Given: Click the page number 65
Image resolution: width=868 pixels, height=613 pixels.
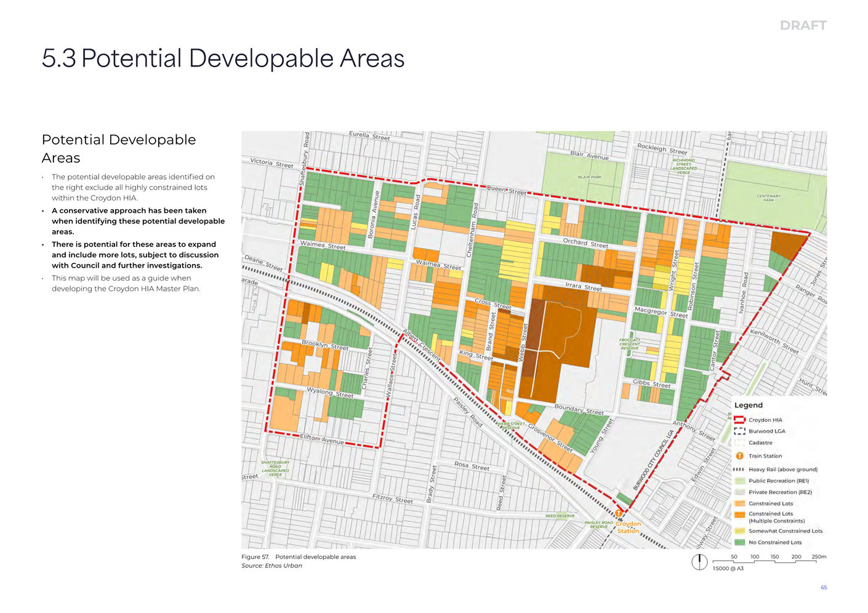Looking at the screenshot, I should coord(824,588).
